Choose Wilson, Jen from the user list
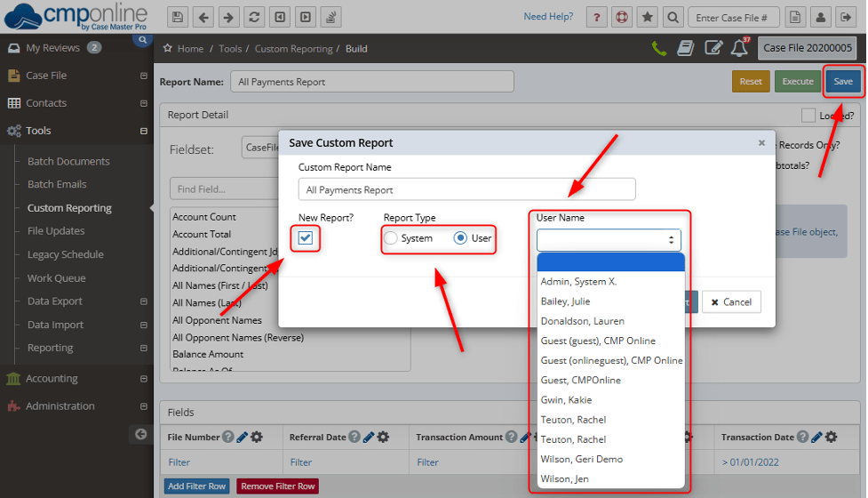 click(611, 479)
